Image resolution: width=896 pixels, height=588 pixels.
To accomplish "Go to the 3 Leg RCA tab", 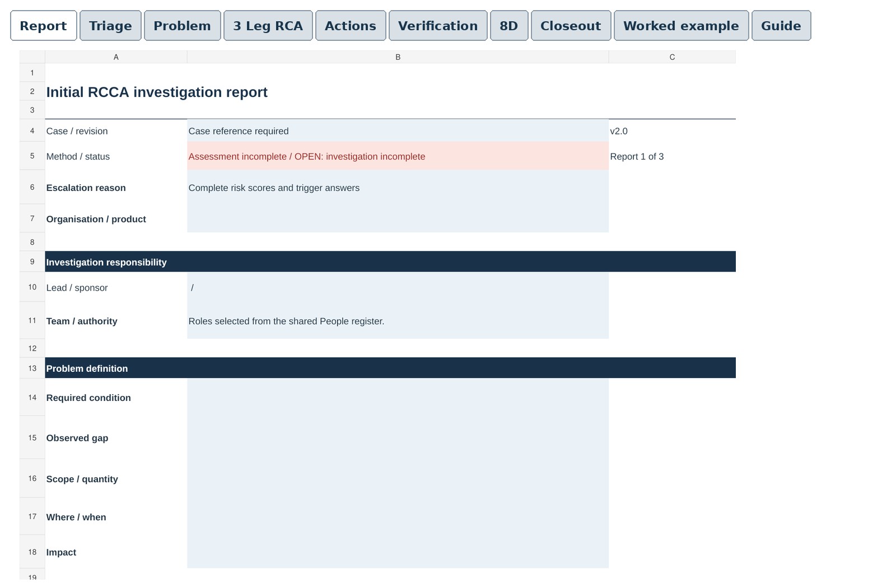I will pyautogui.click(x=268, y=26).
